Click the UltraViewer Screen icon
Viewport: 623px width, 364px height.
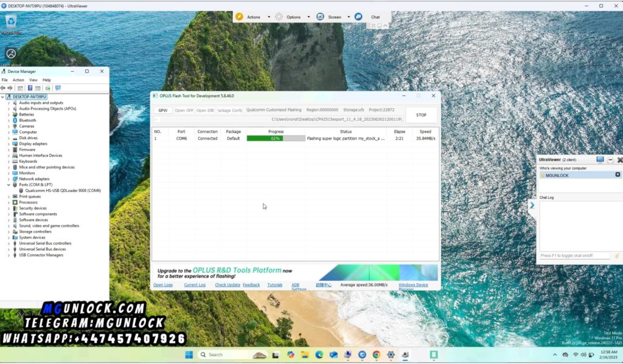tap(320, 16)
